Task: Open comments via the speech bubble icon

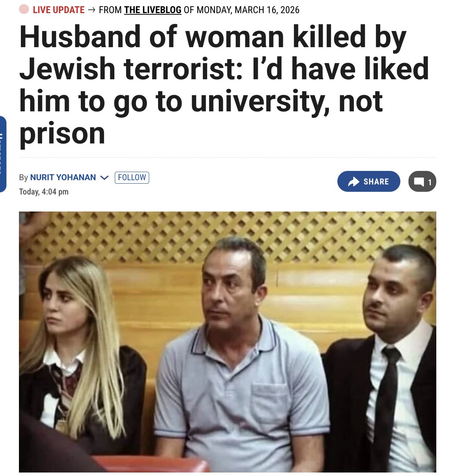Action: [x=419, y=182]
